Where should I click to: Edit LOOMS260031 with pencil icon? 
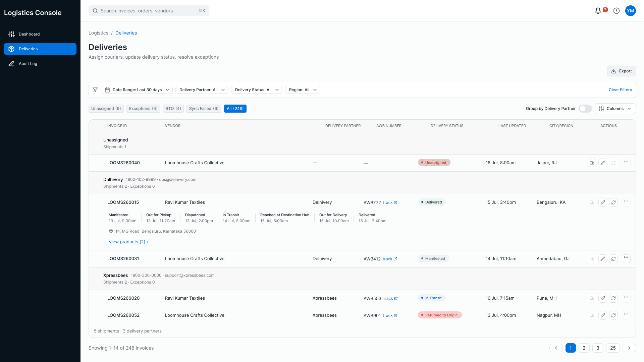pos(603,259)
